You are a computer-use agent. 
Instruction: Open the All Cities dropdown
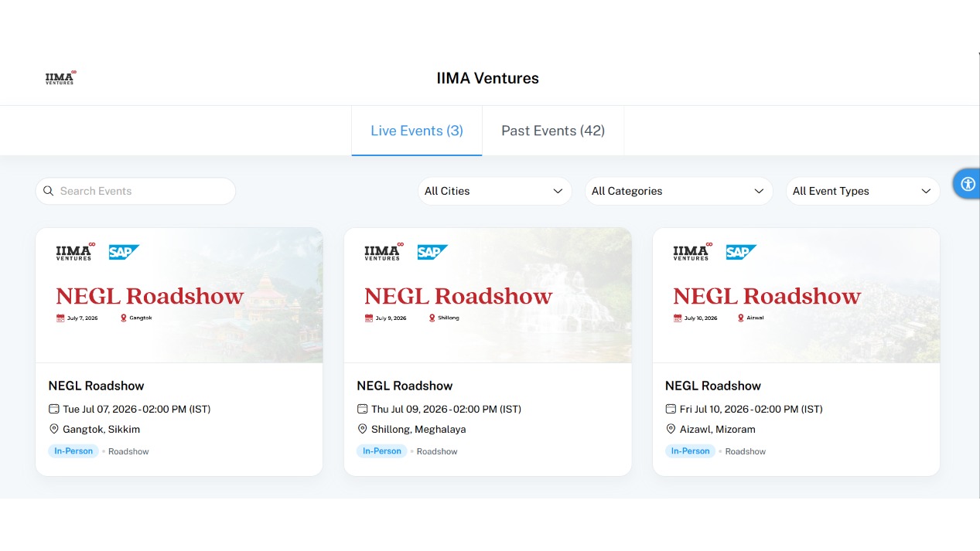click(495, 191)
